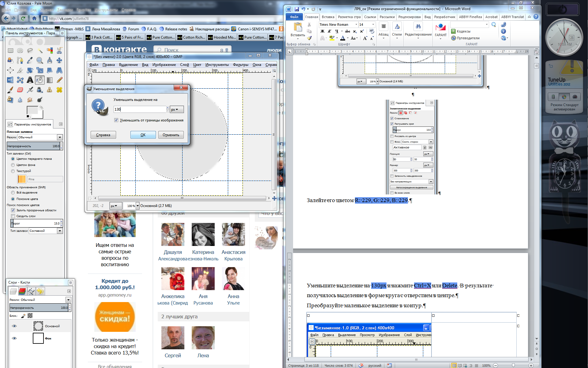This screenshot has width=588, height=368.
Task: Choose the Blend gradient tool
Action: click(50, 80)
